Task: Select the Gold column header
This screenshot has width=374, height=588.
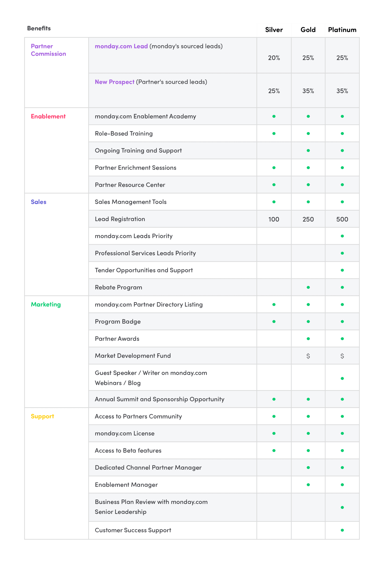Action: (x=308, y=30)
